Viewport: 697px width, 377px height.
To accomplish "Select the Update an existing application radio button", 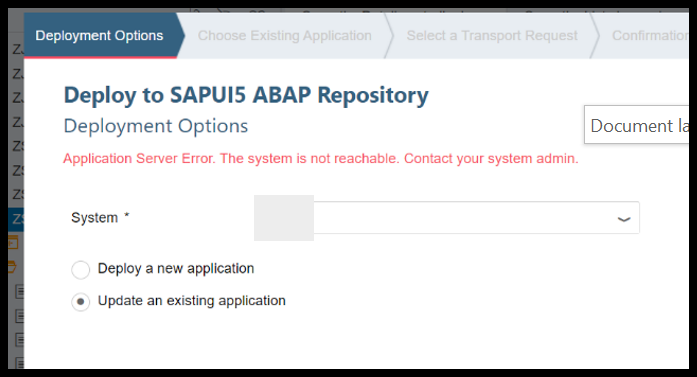I will click(80, 302).
